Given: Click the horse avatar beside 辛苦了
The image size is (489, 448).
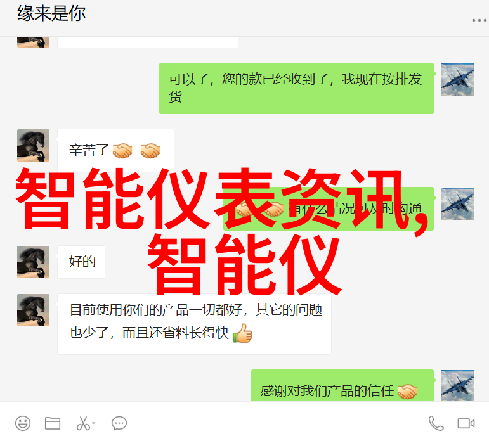Looking at the screenshot, I should point(33,146).
